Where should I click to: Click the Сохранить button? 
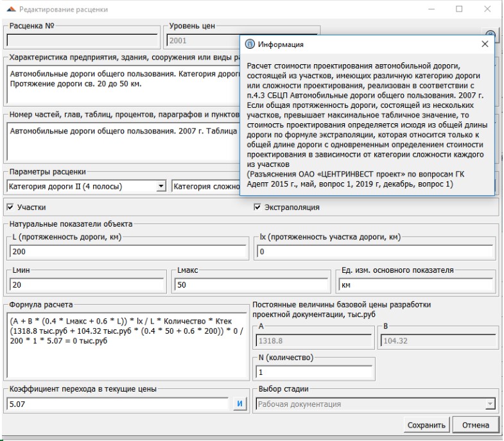coord(426,425)
